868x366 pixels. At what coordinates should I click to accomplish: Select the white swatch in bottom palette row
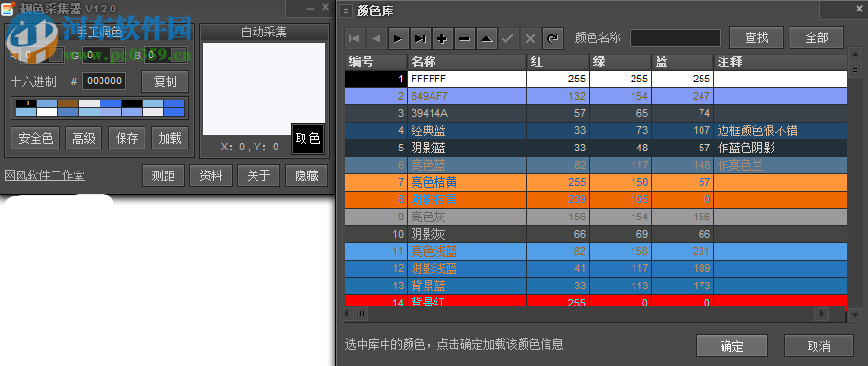(48, 112)
